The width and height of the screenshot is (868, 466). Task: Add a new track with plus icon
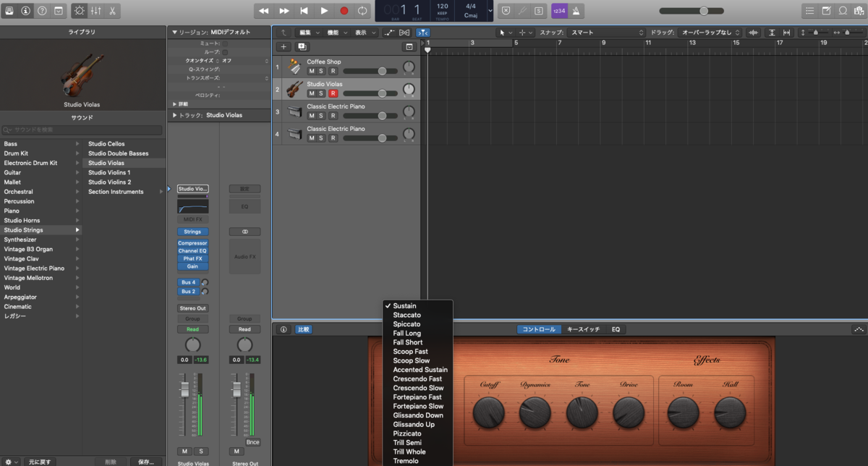[284, 46]
